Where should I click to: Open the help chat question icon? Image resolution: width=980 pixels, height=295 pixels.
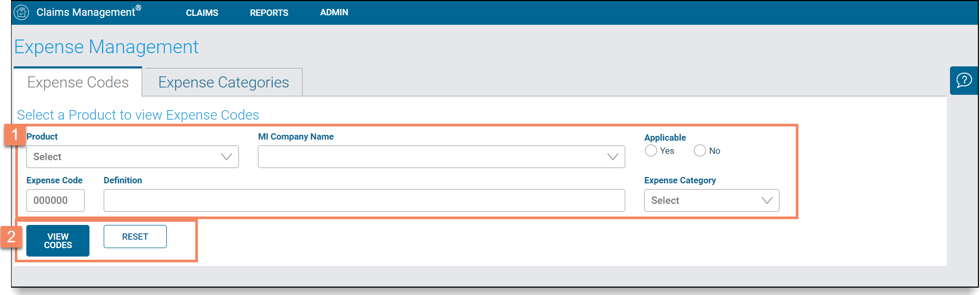[964, 81]
